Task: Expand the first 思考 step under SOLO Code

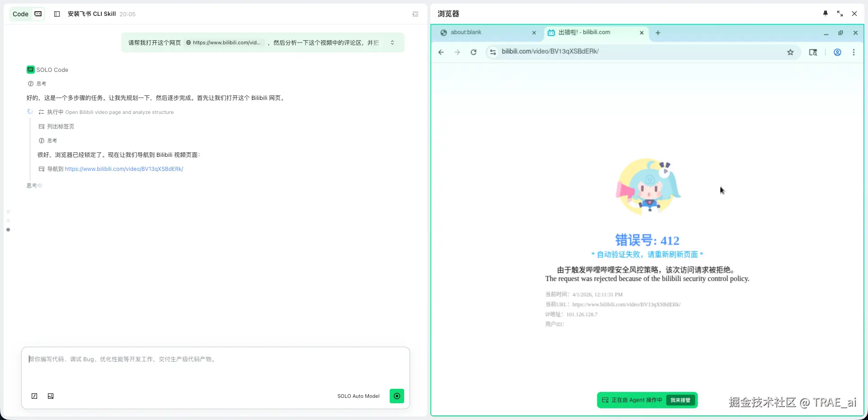Action: (37, 84)
